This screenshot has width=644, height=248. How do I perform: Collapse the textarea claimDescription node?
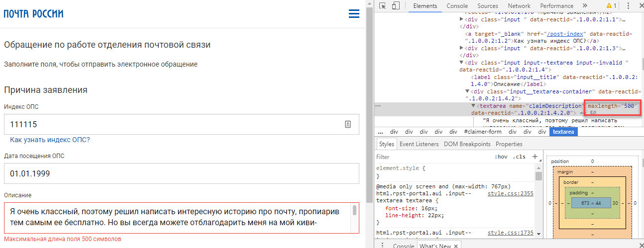[473, 106]
